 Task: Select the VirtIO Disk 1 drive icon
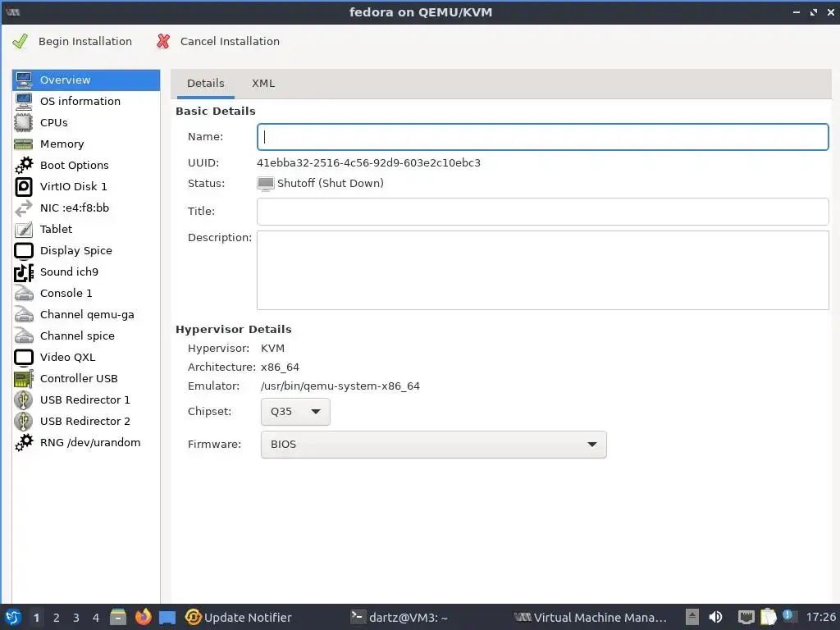pos(24,186)
